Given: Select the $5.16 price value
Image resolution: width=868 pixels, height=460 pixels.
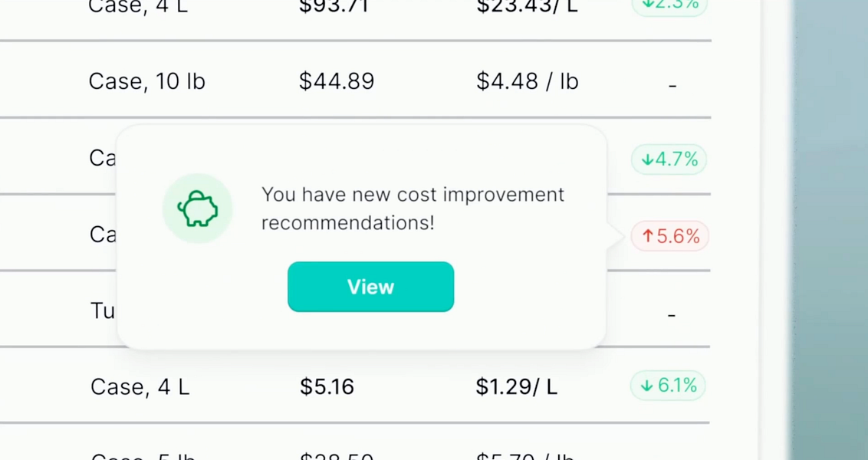Looking at the screenshot, I should pyautogui.click(x=327, y=386).
